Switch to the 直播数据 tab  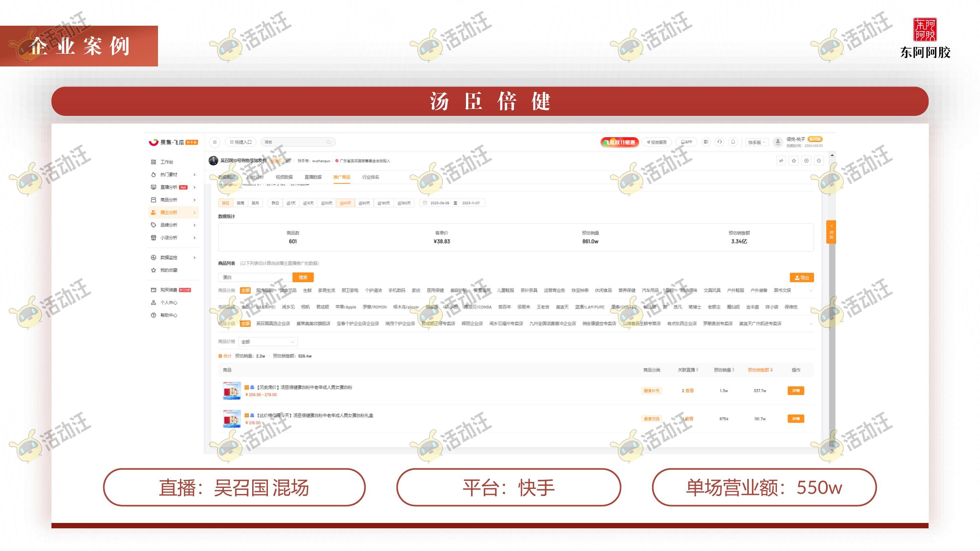coord(313,177)
